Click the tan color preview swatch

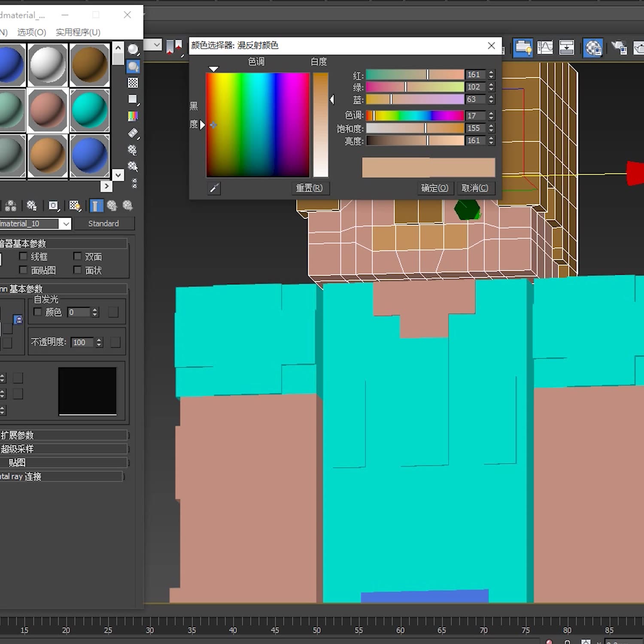pos(428,167)
